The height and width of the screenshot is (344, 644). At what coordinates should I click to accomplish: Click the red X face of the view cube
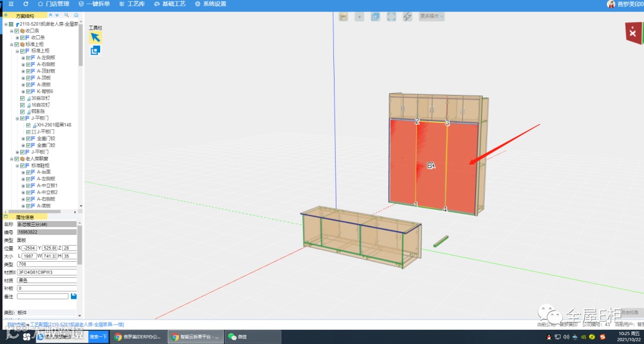coord(633,33)
